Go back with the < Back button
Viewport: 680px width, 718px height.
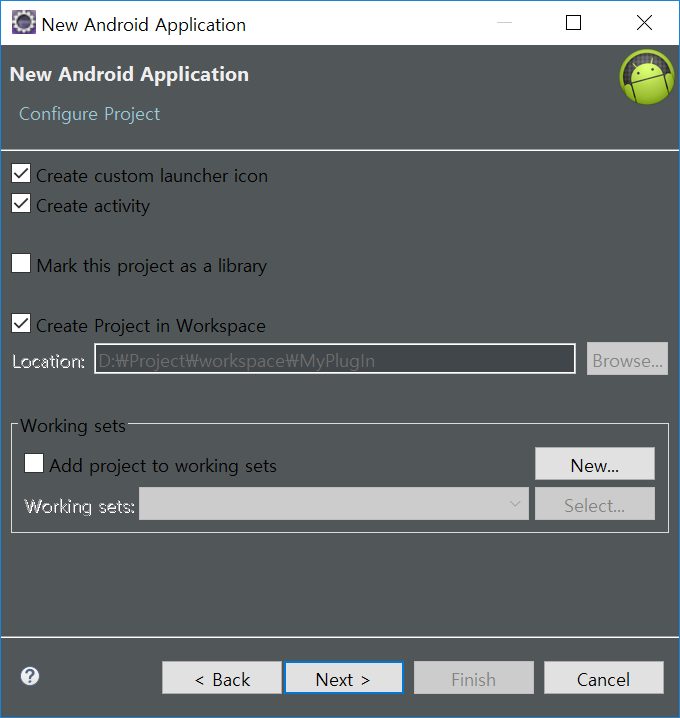(x=222, y=678)
